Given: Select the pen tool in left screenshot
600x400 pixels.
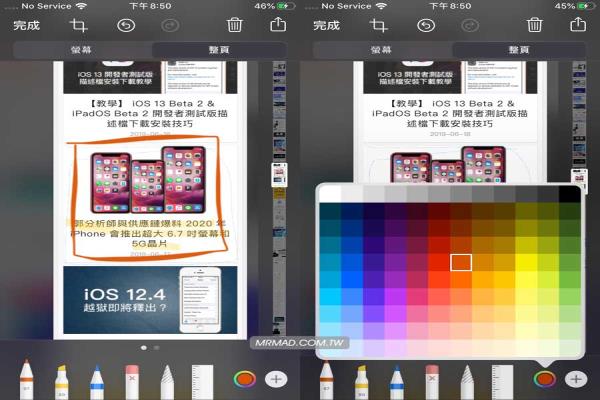Looking at the screenshot, I should (26, 380).
